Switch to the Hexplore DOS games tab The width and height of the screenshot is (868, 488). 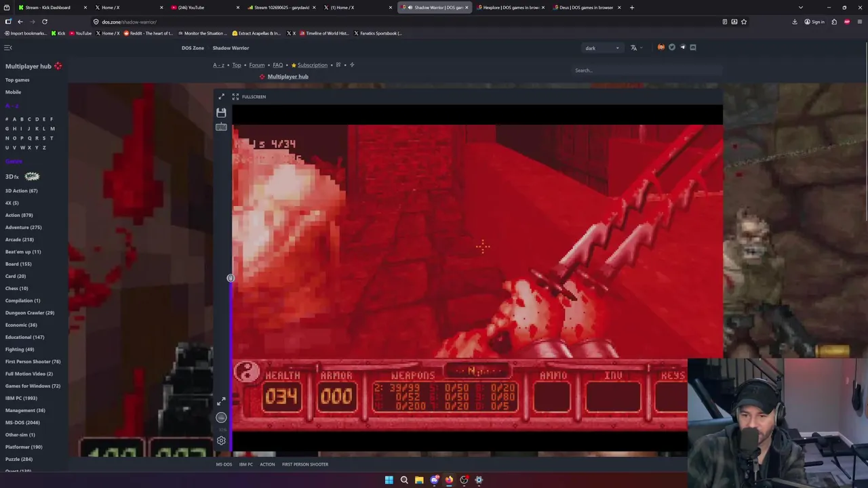click(x=510, y=7)
